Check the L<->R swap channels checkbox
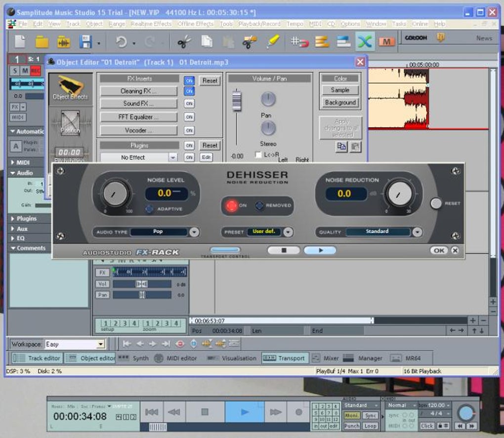This screenshot has width=504, height=438. 258,155
